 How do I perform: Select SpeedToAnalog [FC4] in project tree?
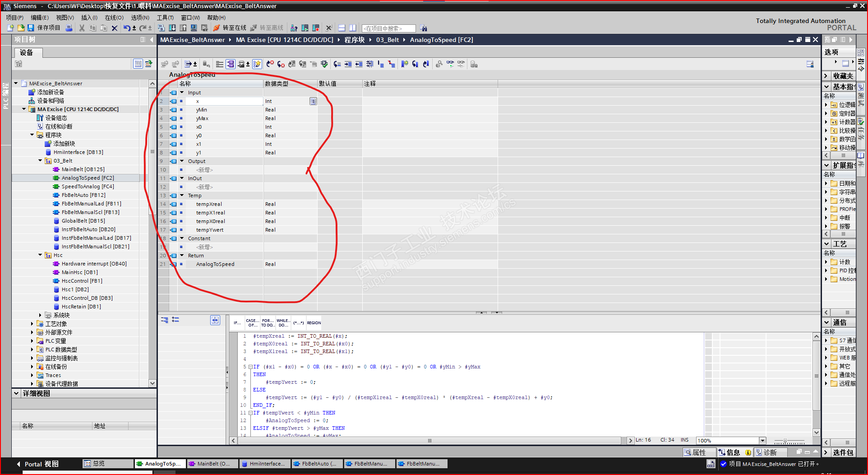tap(88, 186)
